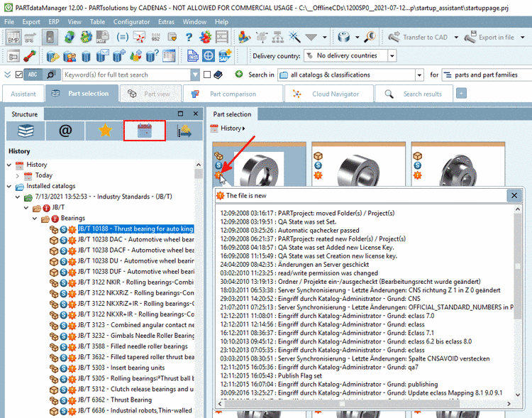Viewport: 532px width, 418px height.
Task: Open the History calendar view button
Action: (145, 131)
